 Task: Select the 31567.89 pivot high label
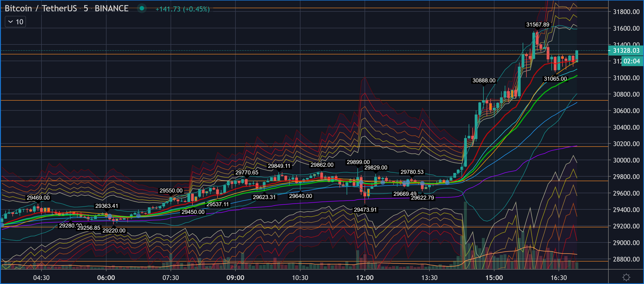pyautogui.click(x=537, y=25)
